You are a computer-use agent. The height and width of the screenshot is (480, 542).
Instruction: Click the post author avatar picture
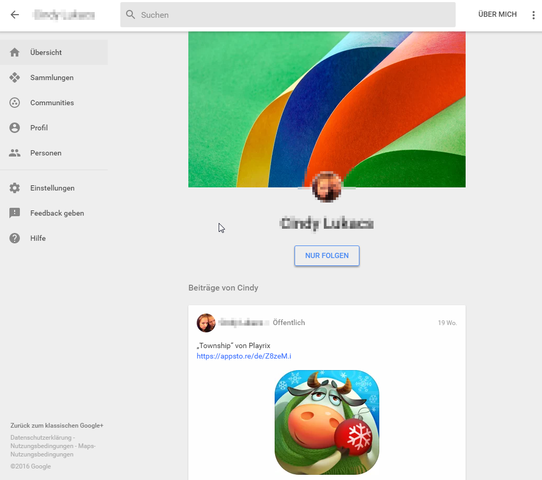pos(206,323)
